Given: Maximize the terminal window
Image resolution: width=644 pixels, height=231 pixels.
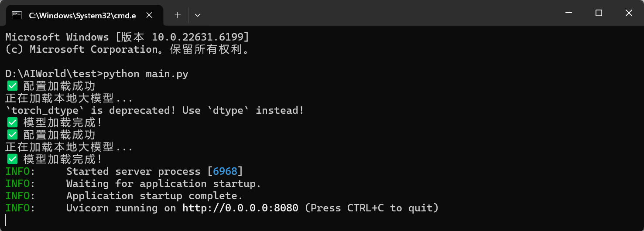Looking at the screenshot, I should [599, 13].
